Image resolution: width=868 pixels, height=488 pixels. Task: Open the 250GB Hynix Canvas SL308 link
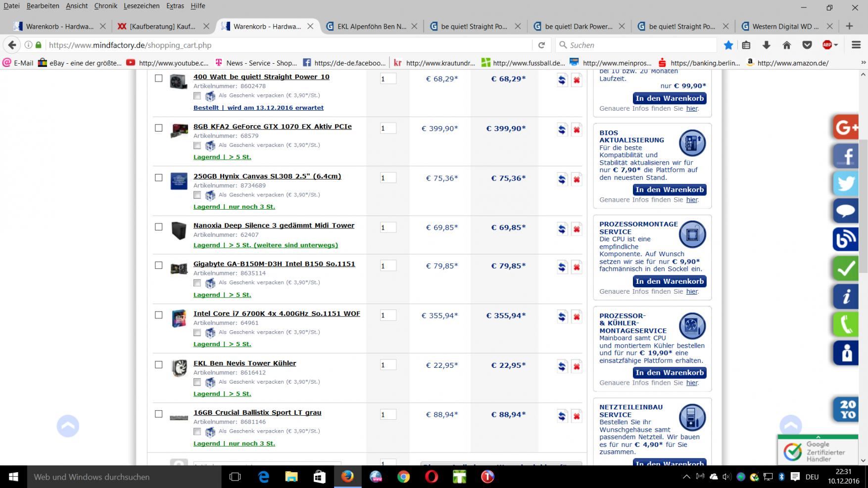(x=267, y=176)
